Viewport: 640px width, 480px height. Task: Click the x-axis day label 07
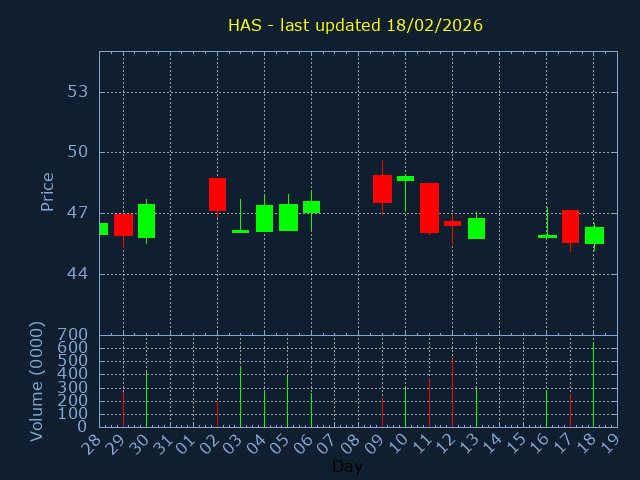[326, 444]
